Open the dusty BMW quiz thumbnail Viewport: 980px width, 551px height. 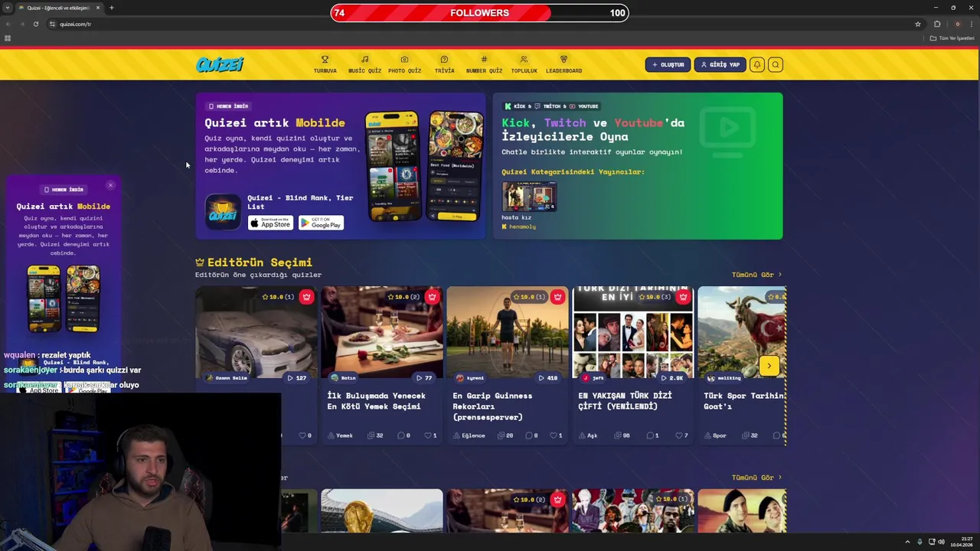256,332
